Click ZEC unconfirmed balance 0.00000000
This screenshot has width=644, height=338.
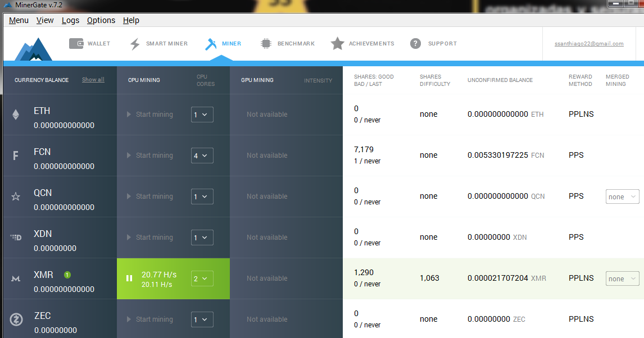pos(489,319)
